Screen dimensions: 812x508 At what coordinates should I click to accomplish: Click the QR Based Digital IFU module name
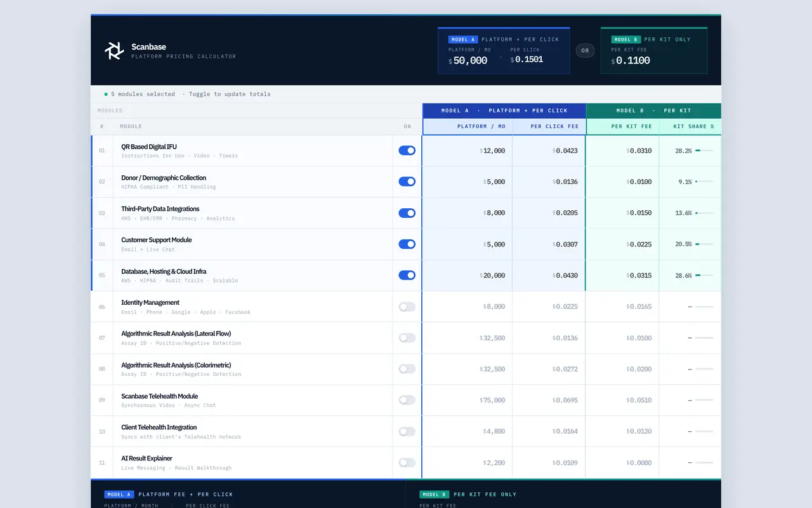coord(149,147)
